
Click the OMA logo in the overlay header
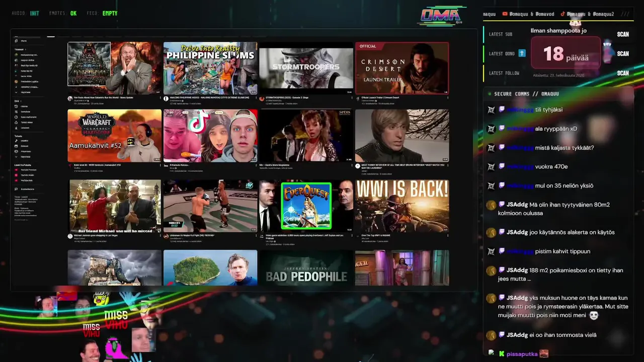441,16
